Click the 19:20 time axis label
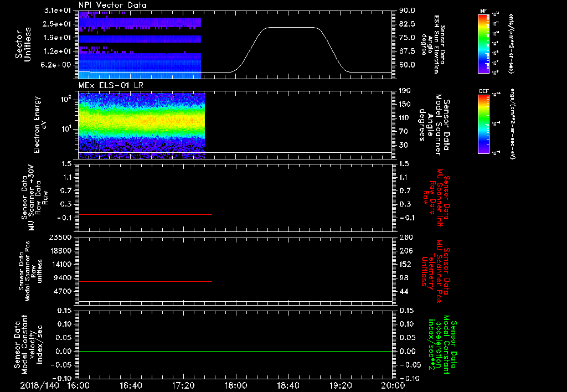The image size is (567, 392). click(341, 385)
